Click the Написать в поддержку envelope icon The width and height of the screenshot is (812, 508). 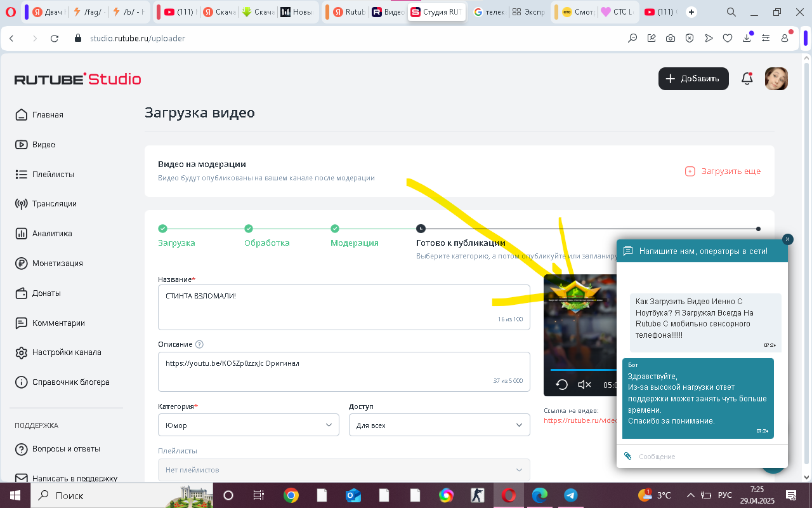coord(21,478)
